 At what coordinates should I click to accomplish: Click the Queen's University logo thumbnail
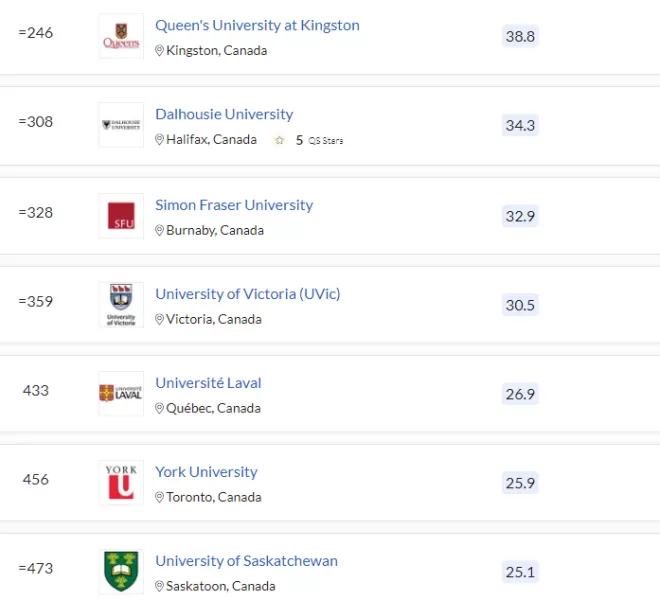coord(121,36)
